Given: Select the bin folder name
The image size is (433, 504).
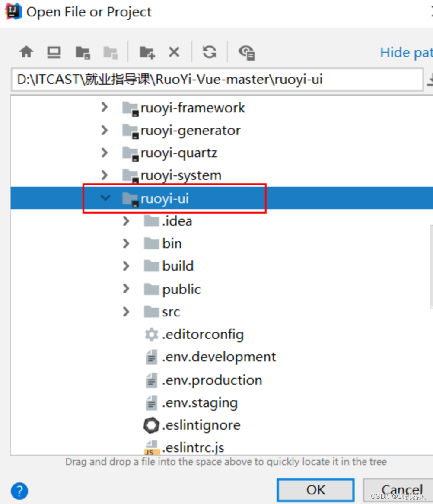Looking at the screenshot, I should click(x=172, y=244).
